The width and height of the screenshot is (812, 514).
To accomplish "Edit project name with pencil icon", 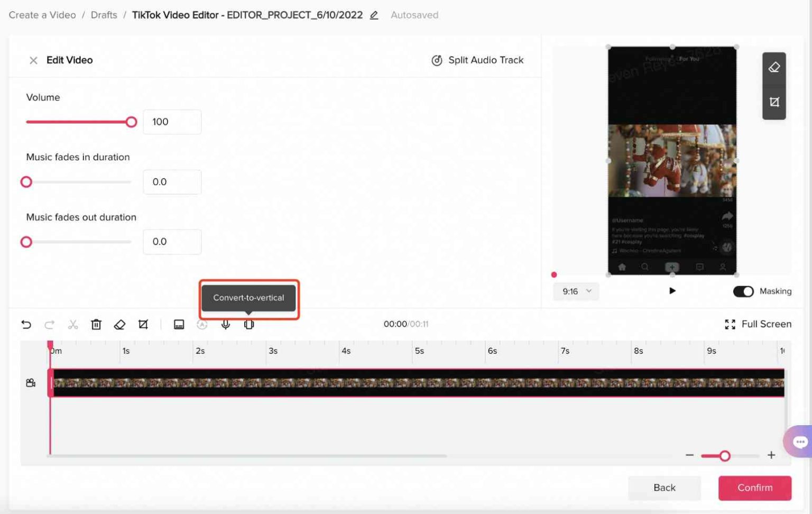I will point(374,15).
